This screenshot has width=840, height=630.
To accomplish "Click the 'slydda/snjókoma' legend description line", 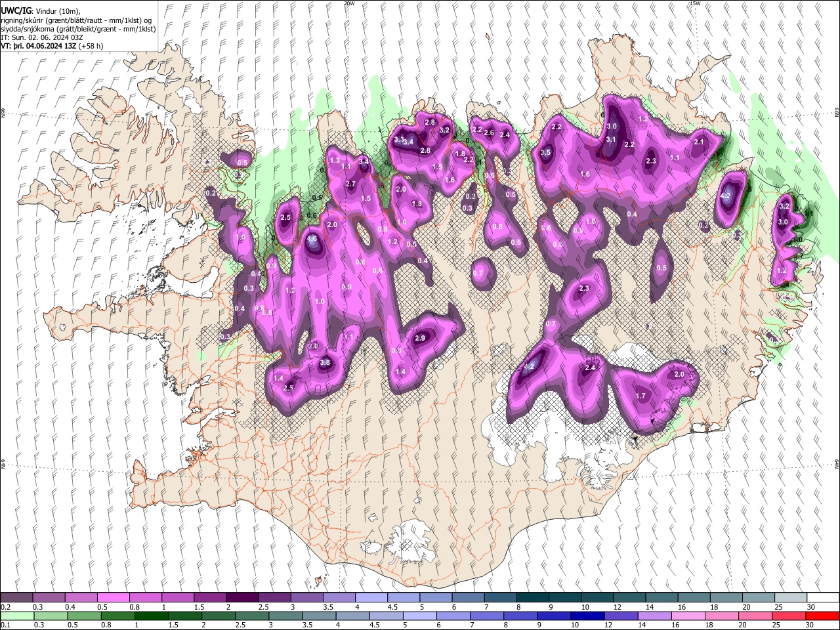I will pyautogui.click(x=78, y=29).
